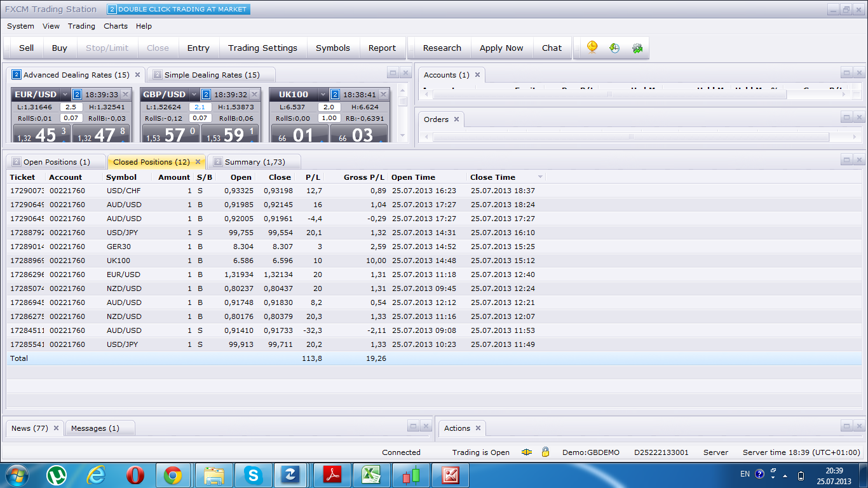
Task: Open Skype from the taskbar
Action: point(254,475)
